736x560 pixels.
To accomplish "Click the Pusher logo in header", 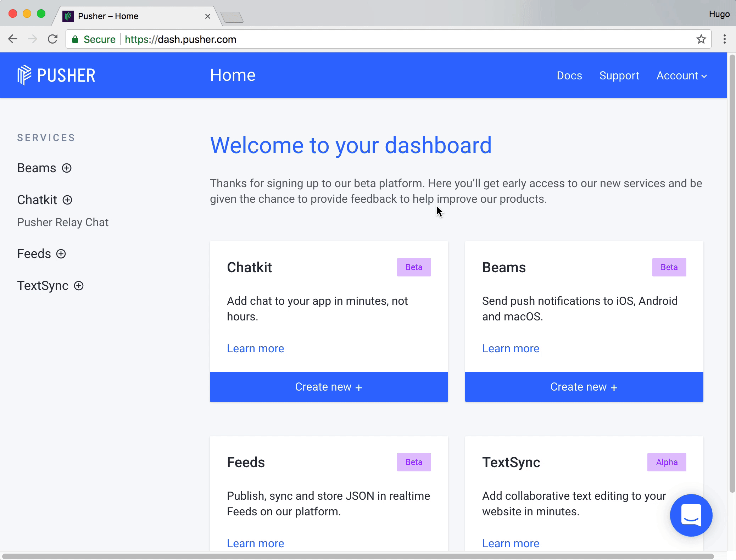I will (56, 75).
